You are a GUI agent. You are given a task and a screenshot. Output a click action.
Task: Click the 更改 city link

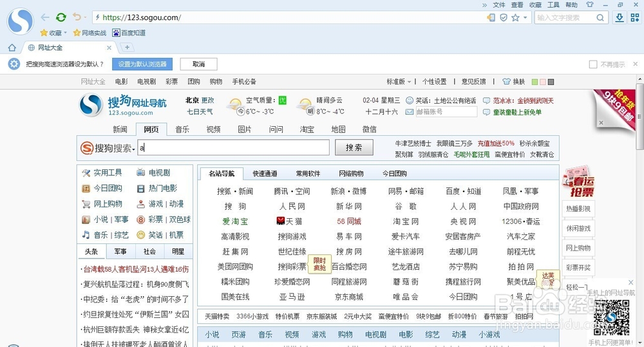pos(208,100)
